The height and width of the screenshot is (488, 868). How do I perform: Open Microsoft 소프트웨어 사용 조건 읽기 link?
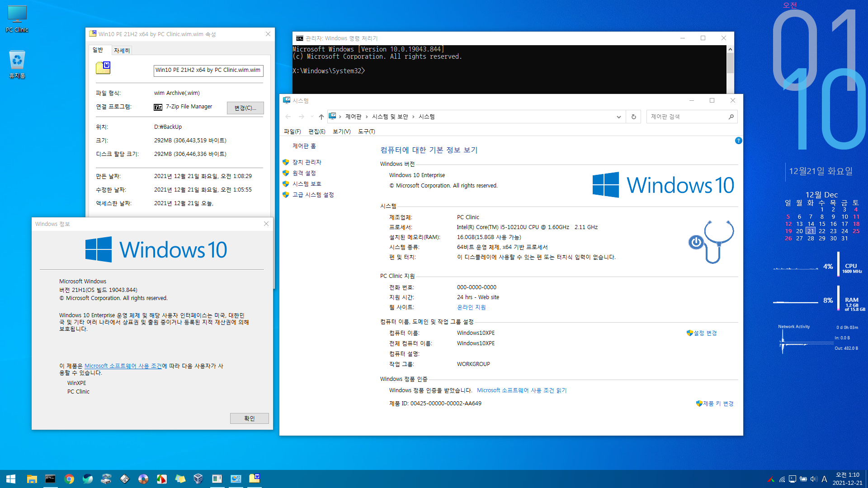(522, 390)
